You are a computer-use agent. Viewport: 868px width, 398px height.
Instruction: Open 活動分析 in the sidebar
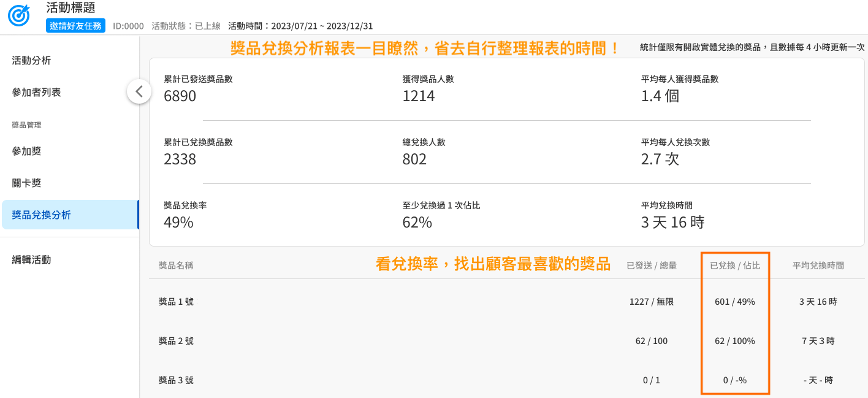pyautogui.click(x=31, y=60)
